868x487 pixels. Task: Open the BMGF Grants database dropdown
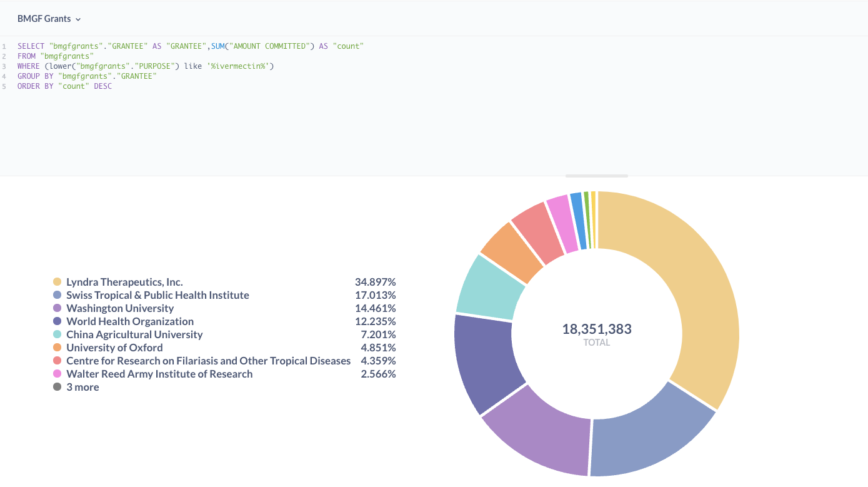(x=49, y=19)
